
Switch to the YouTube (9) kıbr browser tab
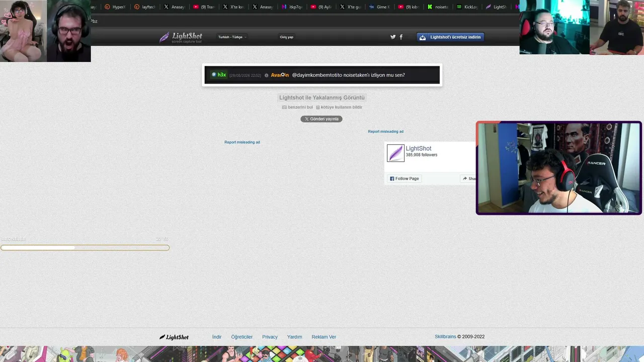tap(409, 7)
